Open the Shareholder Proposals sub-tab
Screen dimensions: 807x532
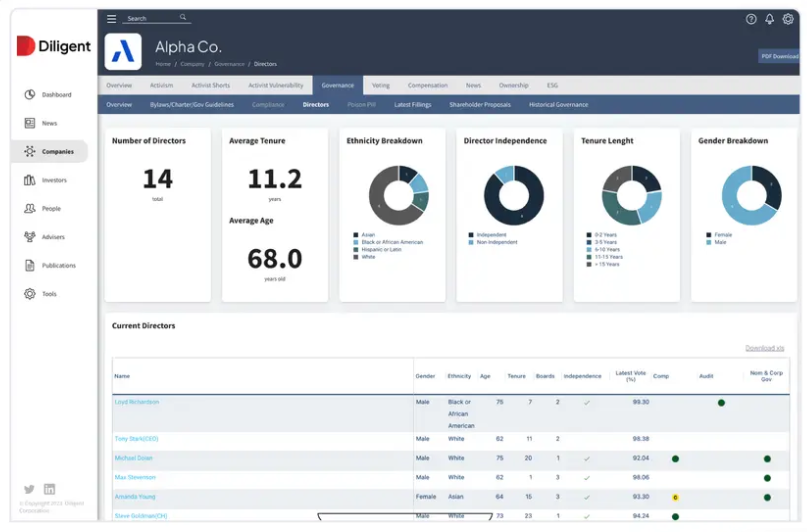pos(480,104)
